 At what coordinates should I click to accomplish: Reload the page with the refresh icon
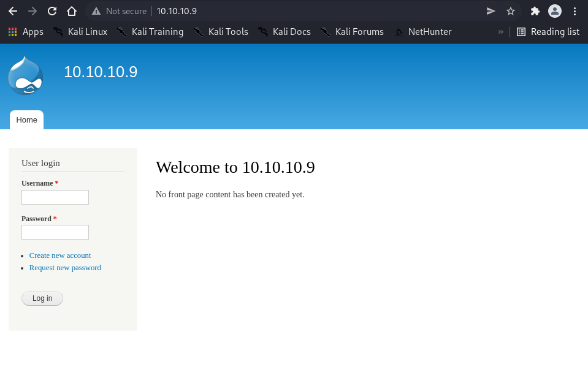click(x=52, y=11)
